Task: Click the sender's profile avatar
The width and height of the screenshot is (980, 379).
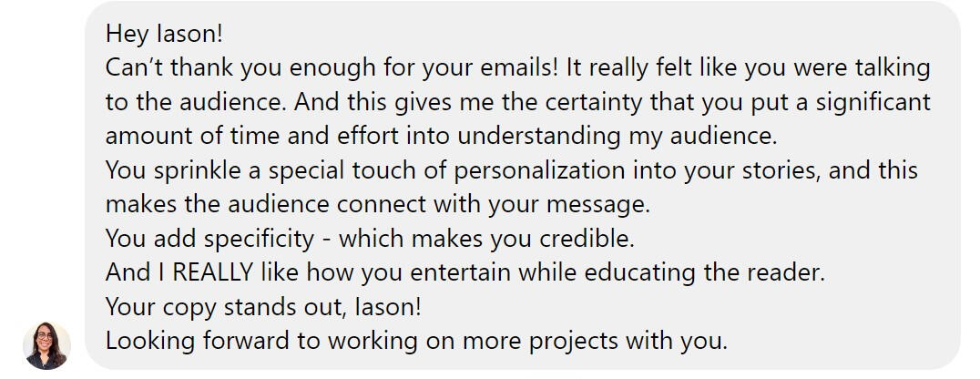Action: click(46, 345)
